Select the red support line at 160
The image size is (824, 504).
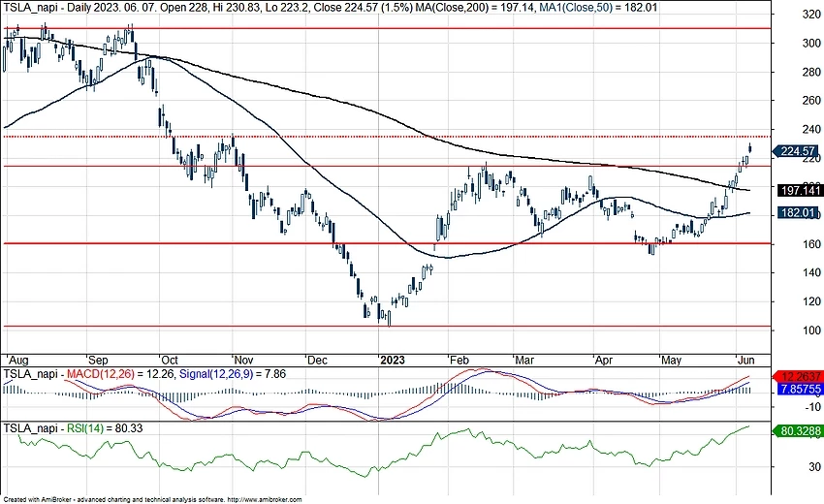click(386, 243)
